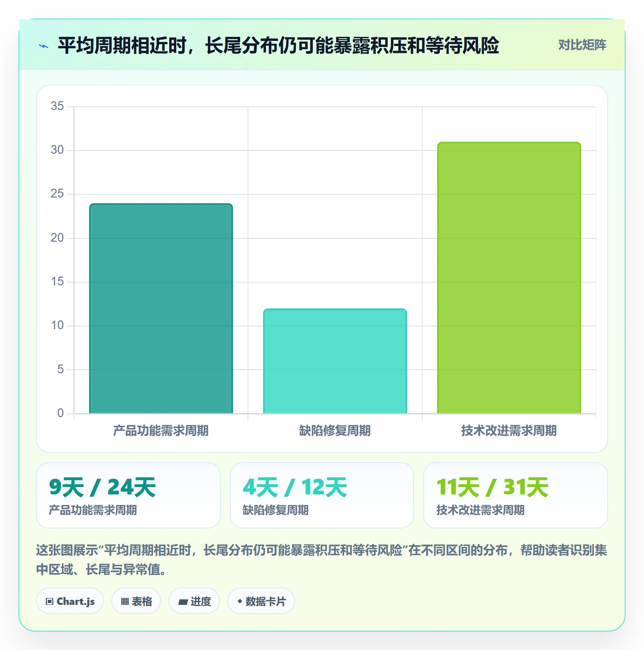Click the y-axis value 5
This screenshot has height=650, width=644.
pos(61,369)
